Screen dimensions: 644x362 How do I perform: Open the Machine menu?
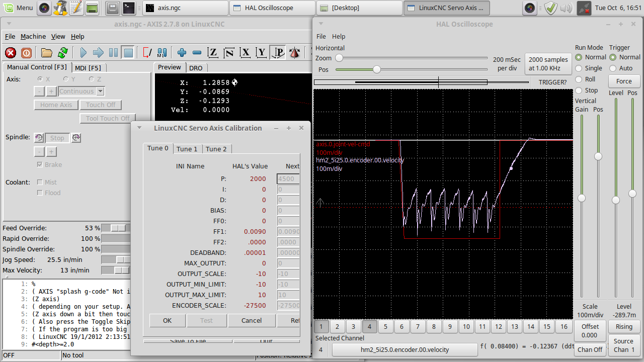click(x=33, y=37)
